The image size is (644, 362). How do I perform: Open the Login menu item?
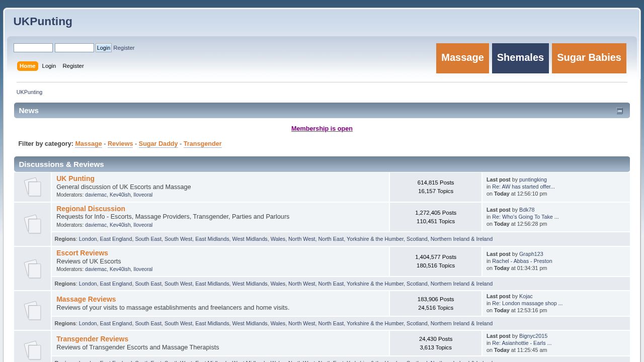coord(49,66)
